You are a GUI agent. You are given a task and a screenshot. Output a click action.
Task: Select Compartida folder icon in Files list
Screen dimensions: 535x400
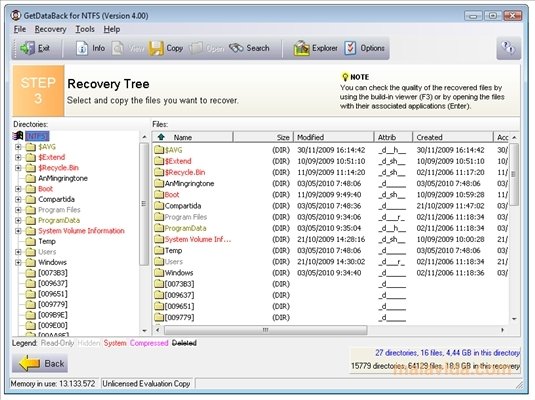pyautogui.click(x=159, y=206)
